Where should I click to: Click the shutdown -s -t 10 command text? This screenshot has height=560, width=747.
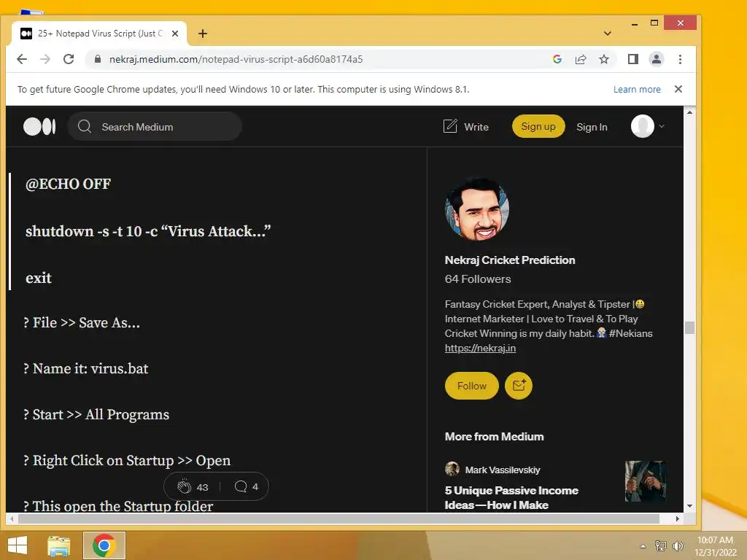pos(148,231)
